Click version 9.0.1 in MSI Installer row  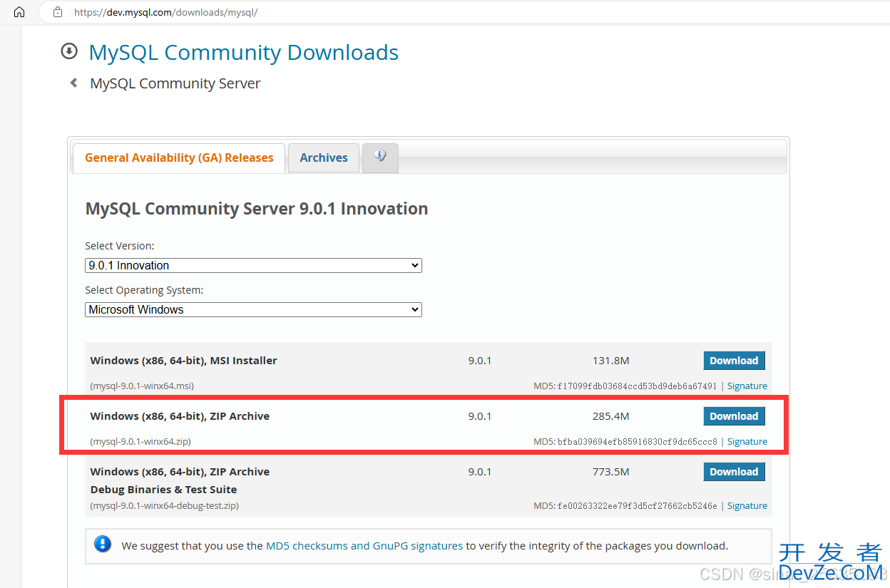tap(480, 361)
